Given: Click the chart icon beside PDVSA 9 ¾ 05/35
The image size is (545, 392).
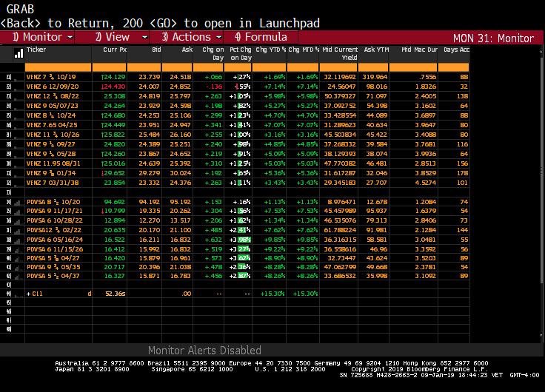Looking at the screenshot, I should tap(17, 267).
